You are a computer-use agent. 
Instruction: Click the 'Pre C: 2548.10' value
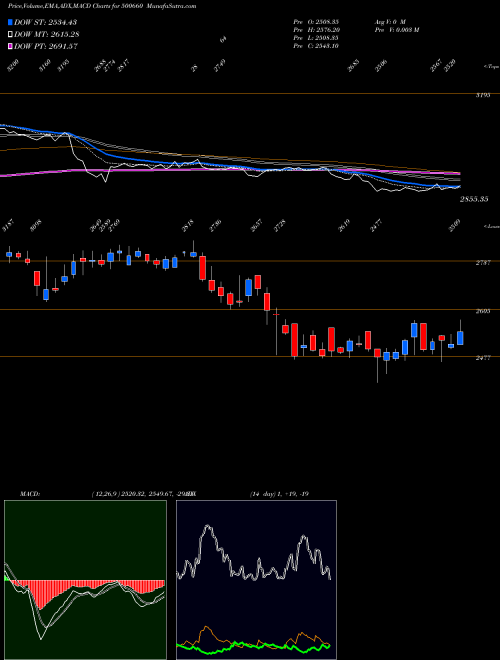316,46
